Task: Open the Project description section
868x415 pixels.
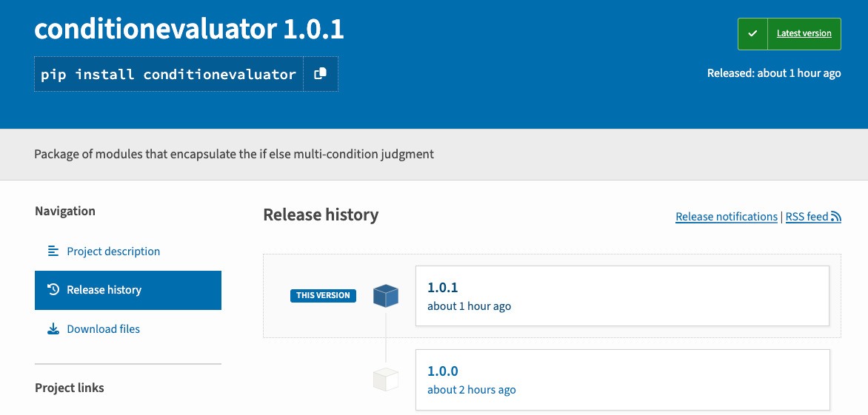Action: point(113,252)
